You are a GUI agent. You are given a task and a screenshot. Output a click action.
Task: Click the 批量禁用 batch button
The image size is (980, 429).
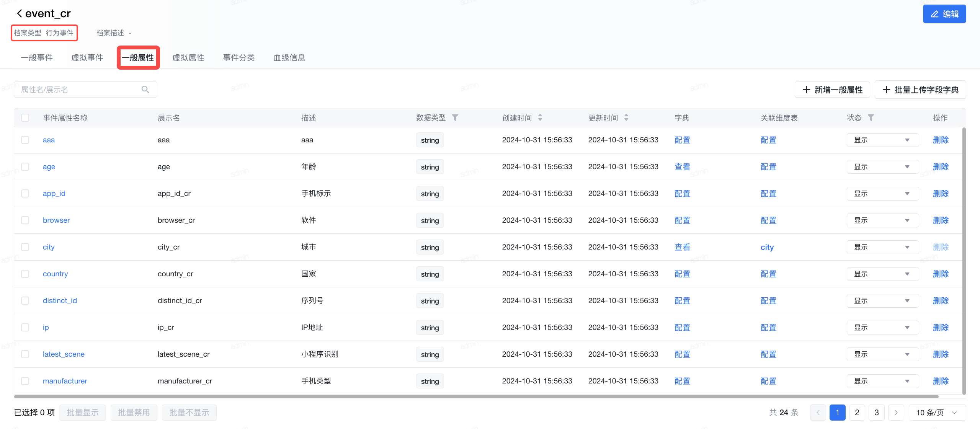(x=134, y=413)
